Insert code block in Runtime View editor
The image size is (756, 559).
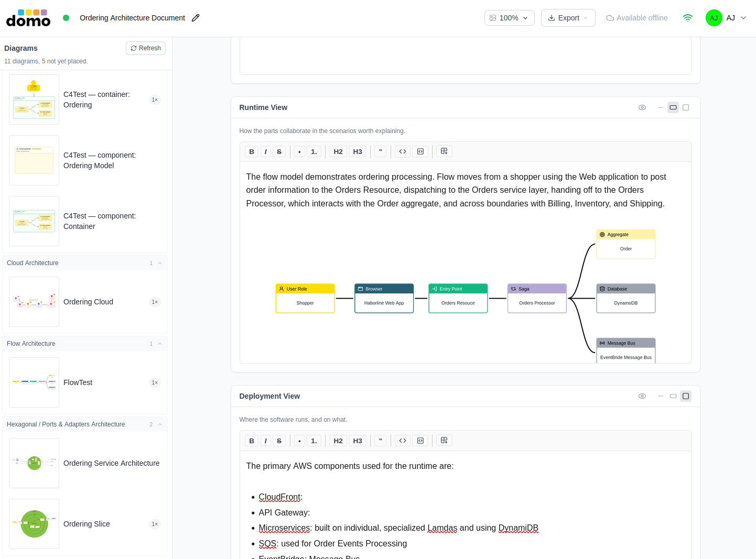[420, 151]
